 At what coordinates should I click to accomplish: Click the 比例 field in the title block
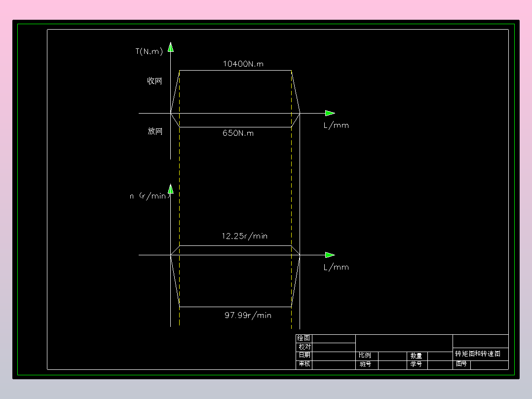click(366, 356)
